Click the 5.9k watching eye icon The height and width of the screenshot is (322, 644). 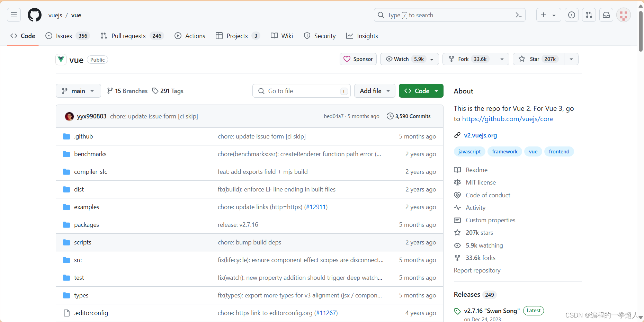(457, 245)
